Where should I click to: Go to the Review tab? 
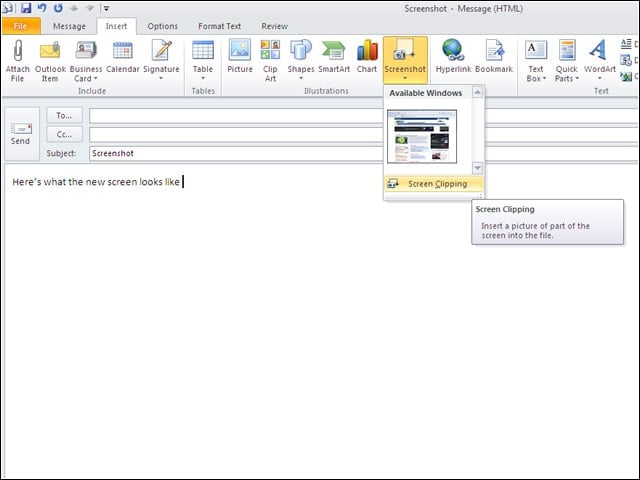(274, 26)
